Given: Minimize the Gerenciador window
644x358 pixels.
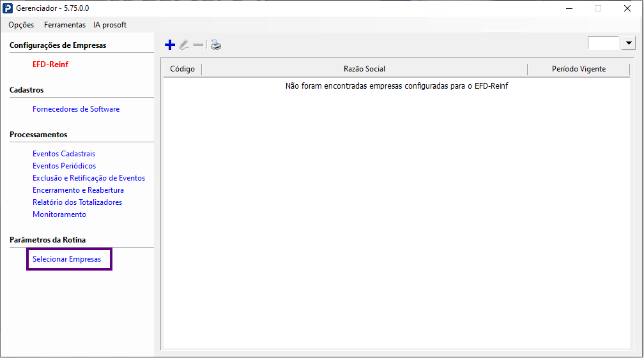Looking at the screenshot, I should point(569,8).
